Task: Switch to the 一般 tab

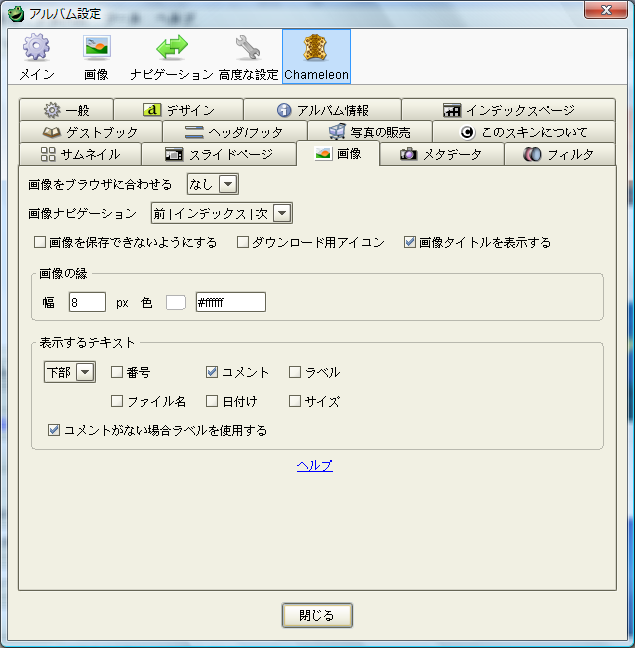Action: tap(66, 110)
